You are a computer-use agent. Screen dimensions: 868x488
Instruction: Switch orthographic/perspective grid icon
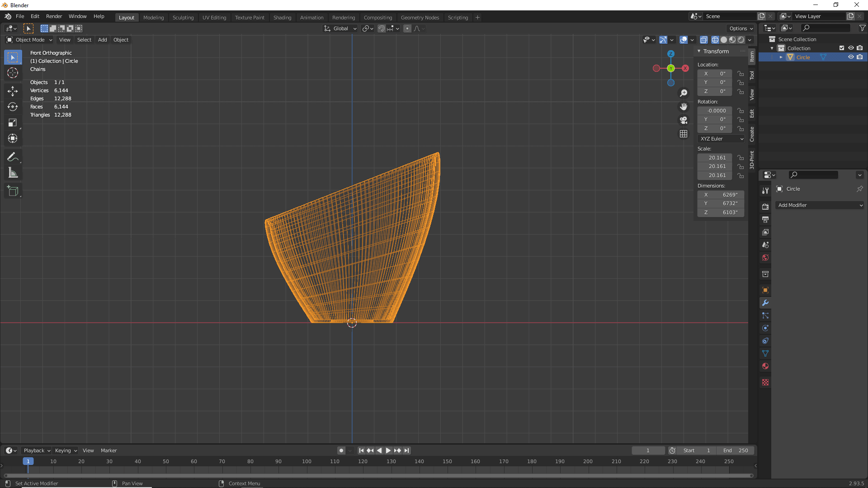click(684, 134)
